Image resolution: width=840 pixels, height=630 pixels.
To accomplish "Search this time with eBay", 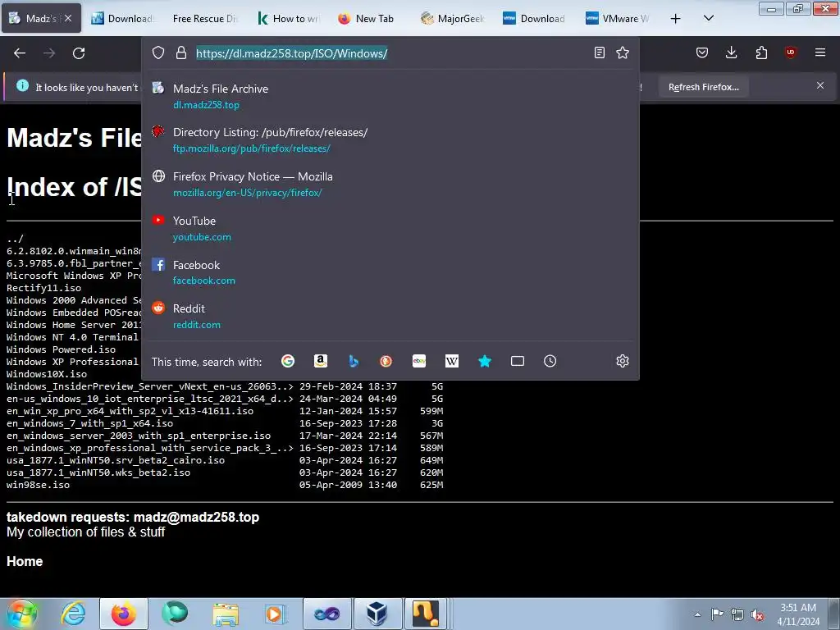I will [x=419, y=361].
